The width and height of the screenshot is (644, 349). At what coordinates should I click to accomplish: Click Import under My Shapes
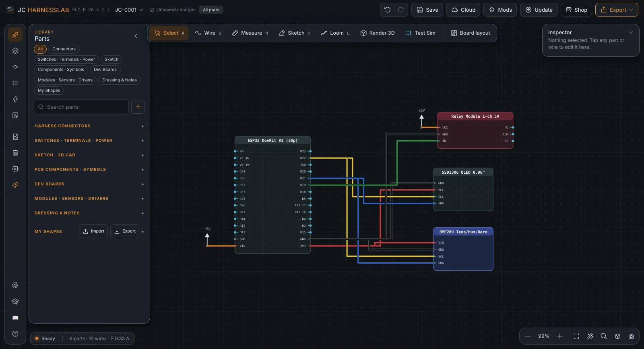pyautogui.click(x=93, y=231)
